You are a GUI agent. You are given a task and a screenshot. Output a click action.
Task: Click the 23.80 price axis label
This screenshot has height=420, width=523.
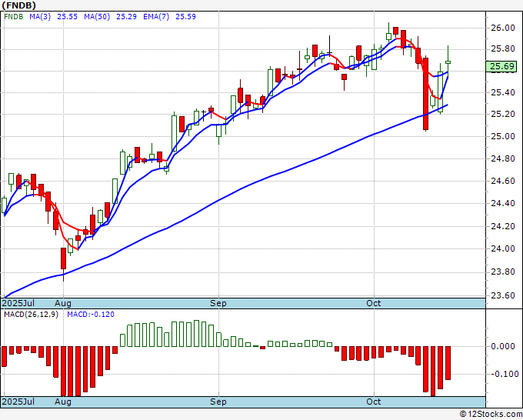pos(503,272)
